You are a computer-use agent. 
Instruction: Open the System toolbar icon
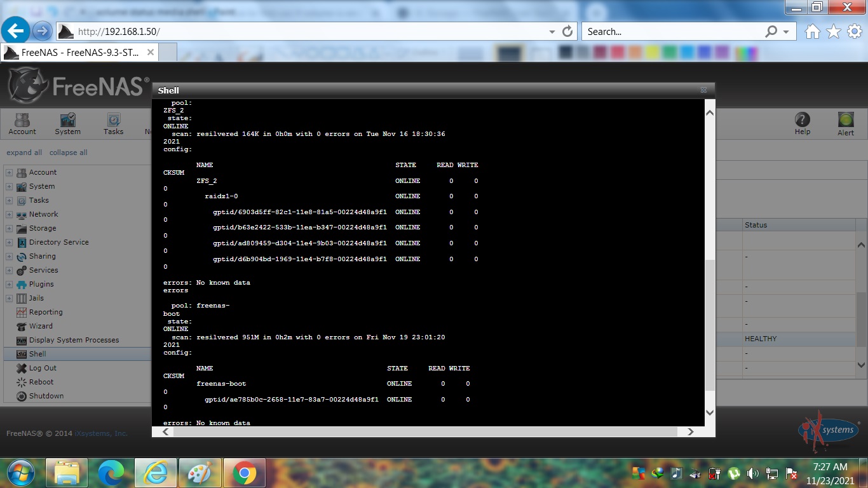coord(67,124)
